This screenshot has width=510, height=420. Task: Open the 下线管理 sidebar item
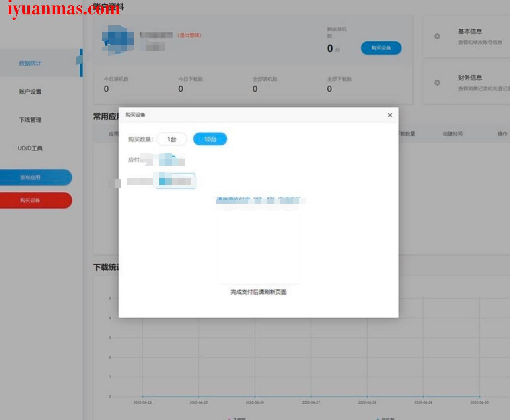click(30, 120)
